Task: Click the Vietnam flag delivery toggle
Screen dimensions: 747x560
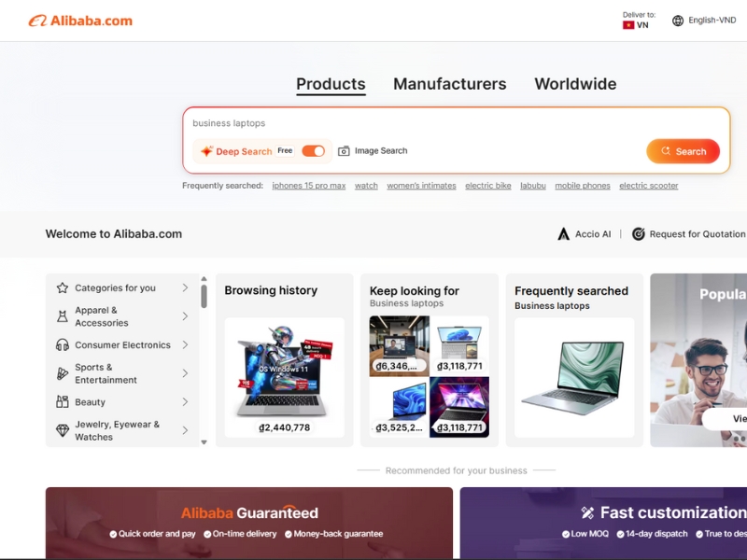Action: [628, 23]
